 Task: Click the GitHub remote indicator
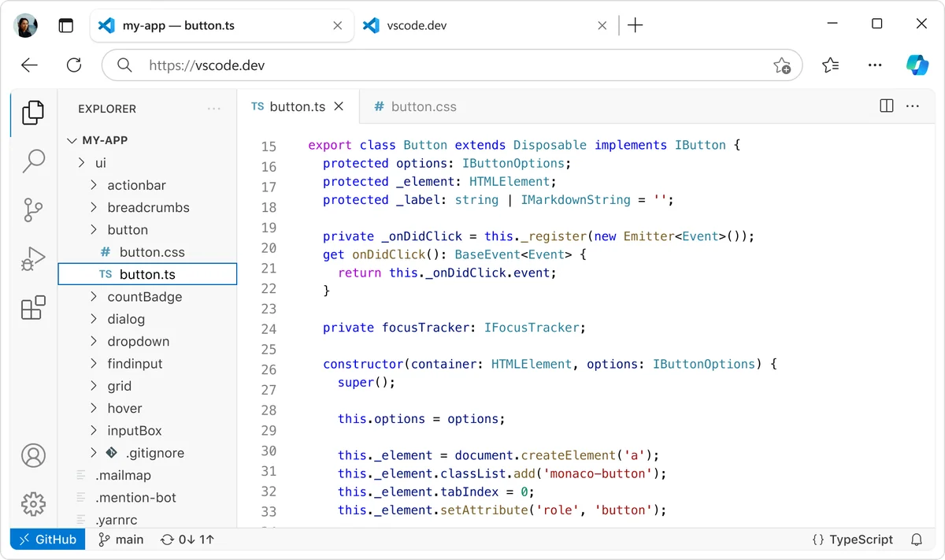pyautogui.click(x=47, y=540)
